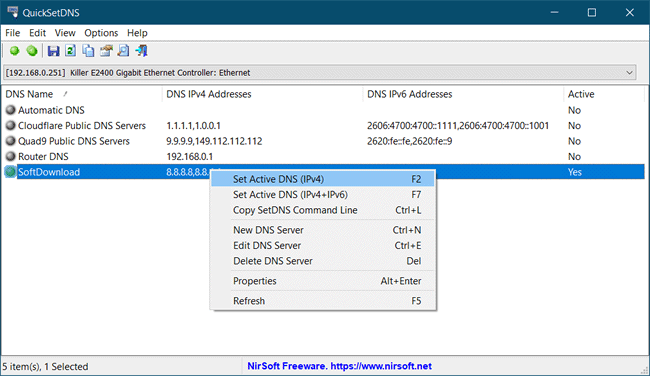Open Properties from the context menu
This screenshot has height=376, width=650.
coord(323,281)
